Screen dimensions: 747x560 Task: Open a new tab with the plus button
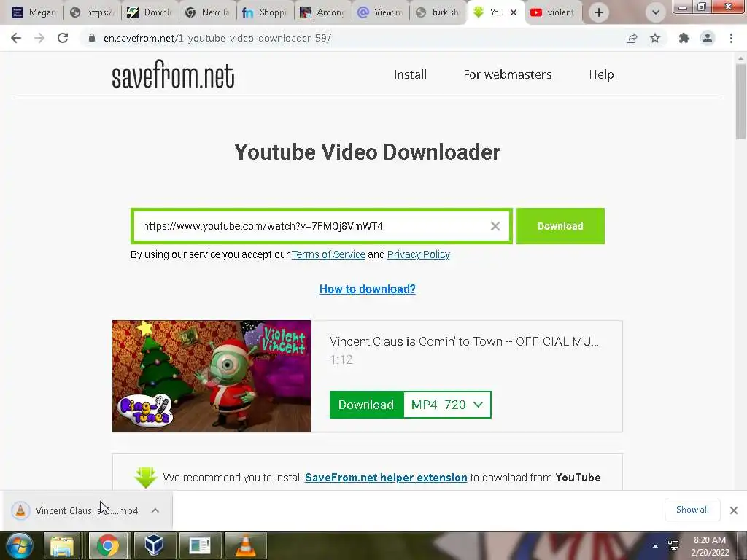point(599,12)
